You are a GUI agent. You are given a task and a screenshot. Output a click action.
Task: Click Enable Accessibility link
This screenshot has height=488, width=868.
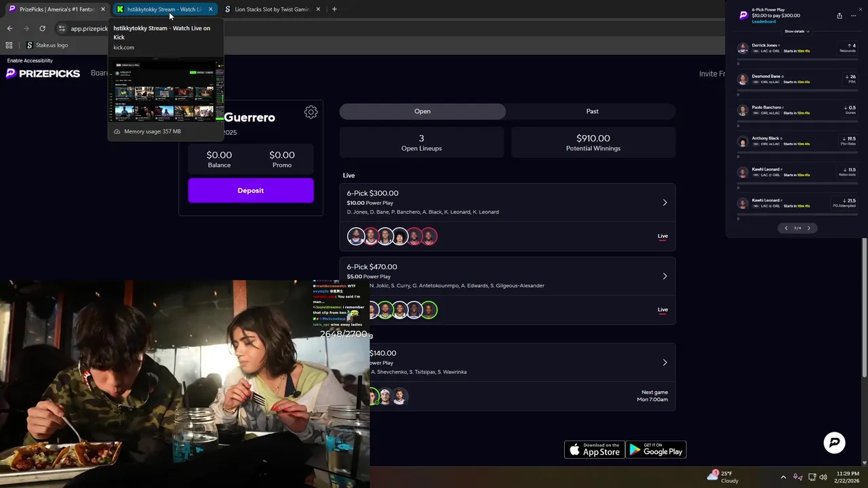pos(30,60)
